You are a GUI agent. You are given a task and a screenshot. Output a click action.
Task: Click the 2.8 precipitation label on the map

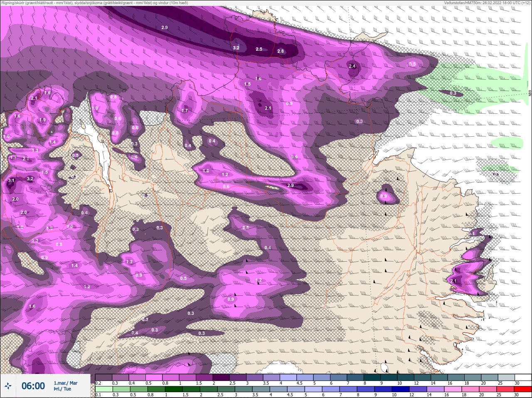point(281,52)
